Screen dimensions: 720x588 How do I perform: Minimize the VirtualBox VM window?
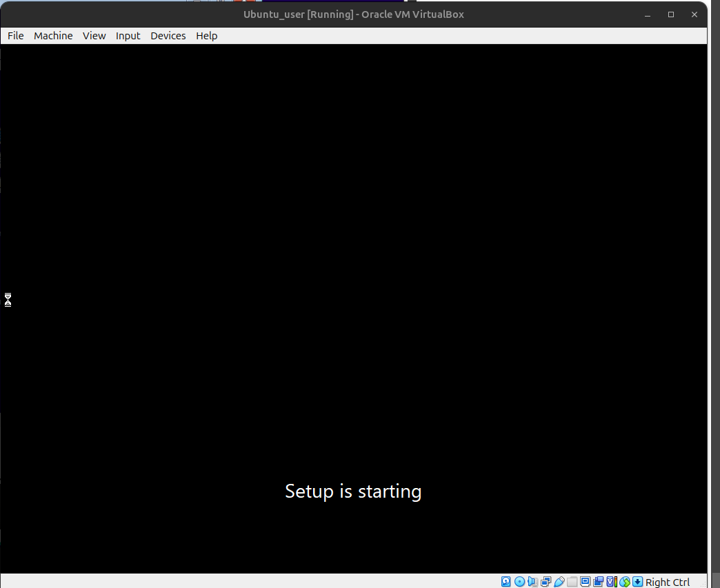(x=648, y=14)
